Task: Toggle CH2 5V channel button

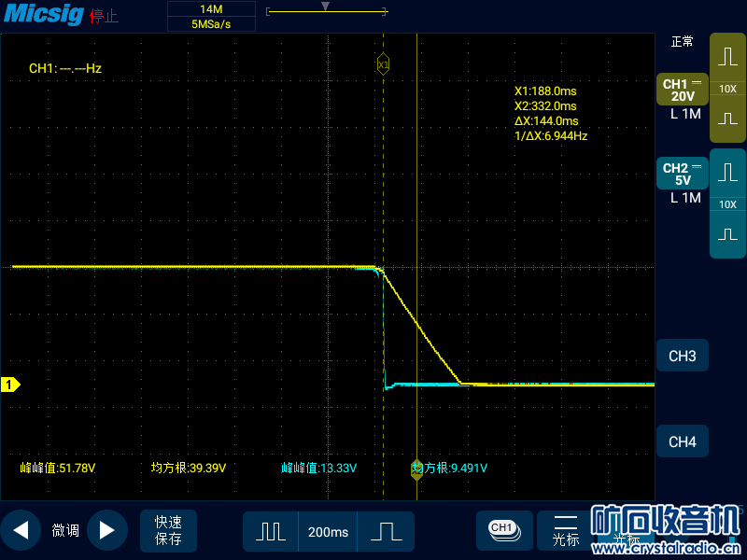Action: click(683, 174)
